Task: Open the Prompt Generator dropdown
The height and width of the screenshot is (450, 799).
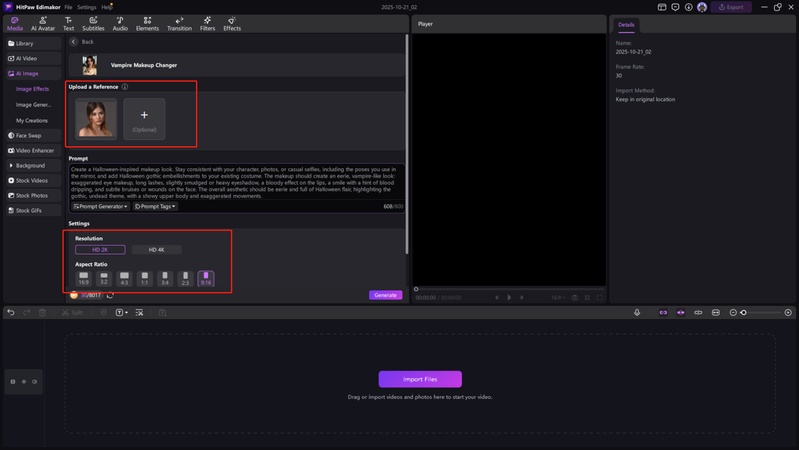Action: (101, 207)
